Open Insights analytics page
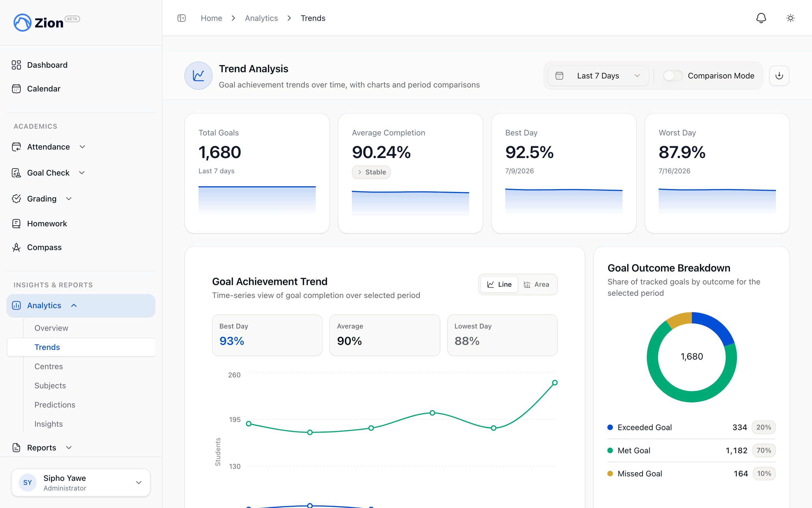 (x=49, y=424)
